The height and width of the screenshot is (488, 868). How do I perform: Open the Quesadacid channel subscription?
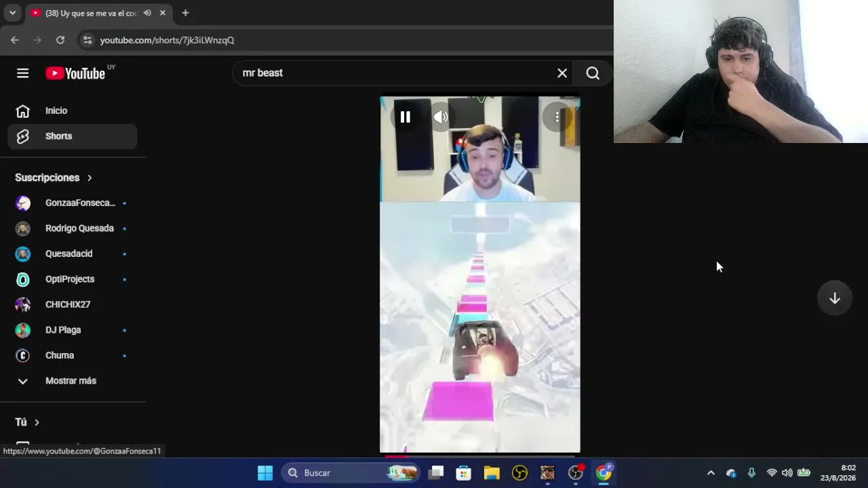pos(73,253)
